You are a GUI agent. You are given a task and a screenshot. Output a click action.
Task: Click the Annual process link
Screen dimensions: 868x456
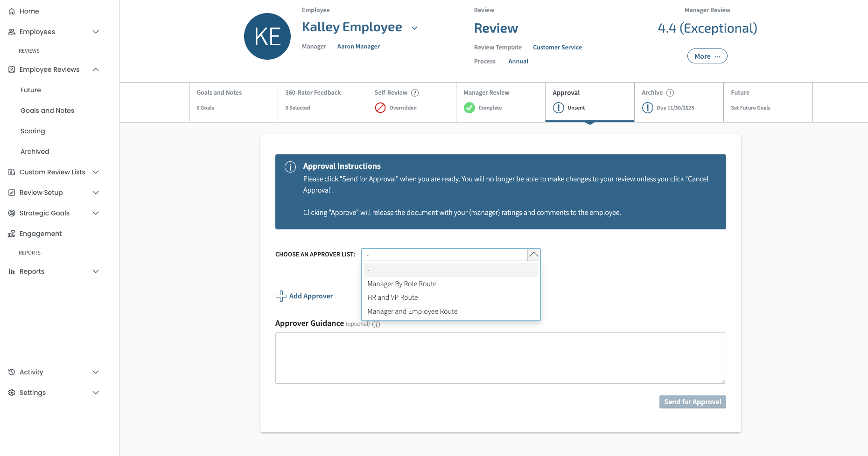point(518,62)
